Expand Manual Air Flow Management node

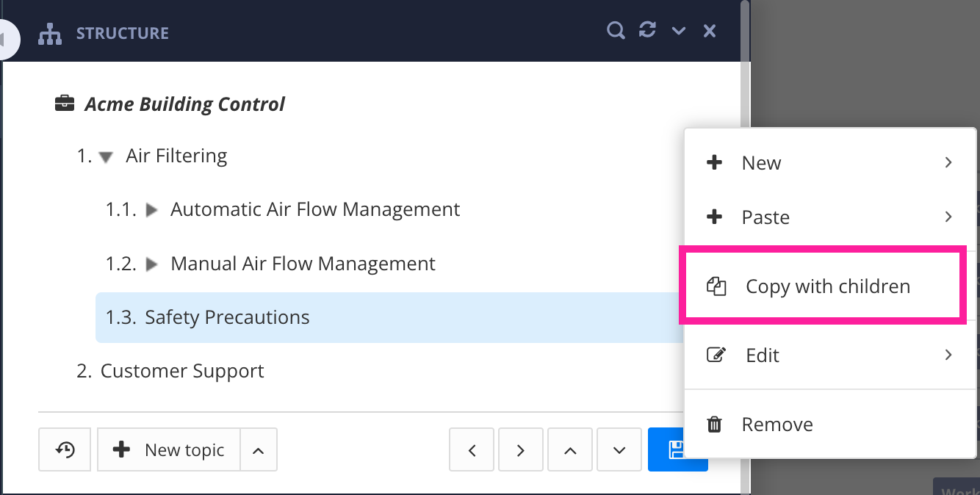[152, 264]
